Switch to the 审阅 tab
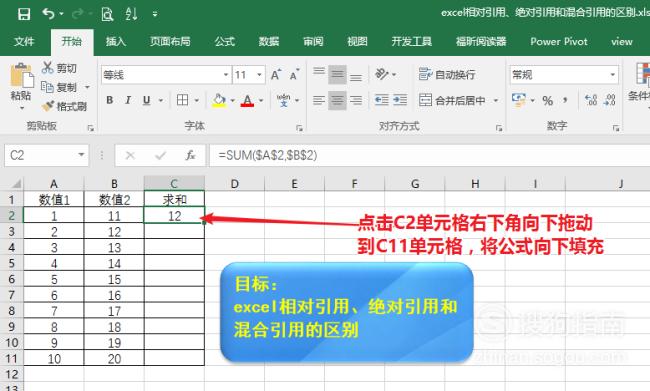The height and width of the screenshot is (391, 650). pos(313,41)
